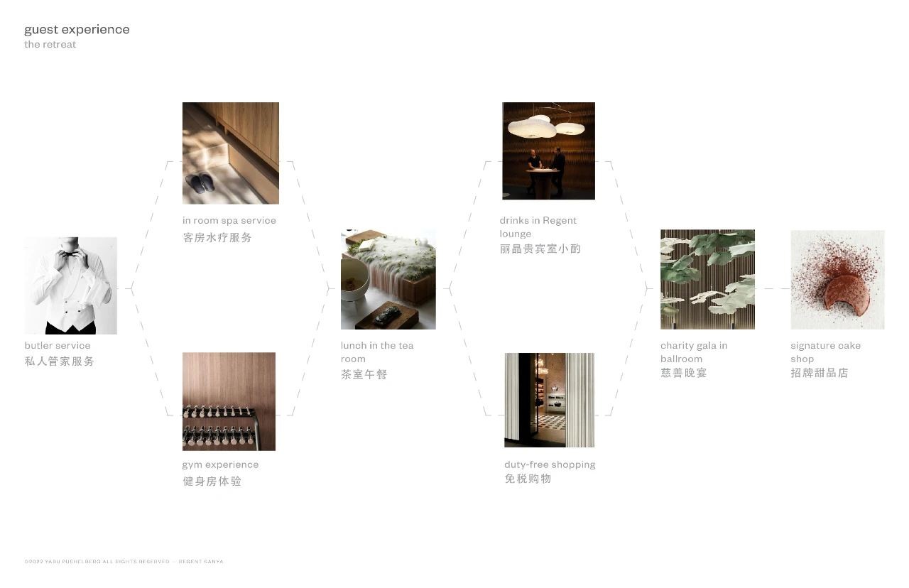
Task: Click the 'duty-free shopping' label
Action: (550, 464)
